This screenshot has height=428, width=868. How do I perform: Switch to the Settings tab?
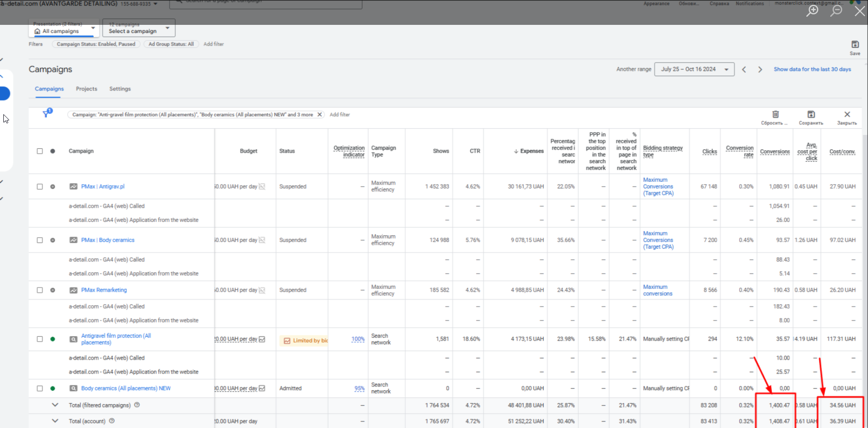(x=120, y=89)
